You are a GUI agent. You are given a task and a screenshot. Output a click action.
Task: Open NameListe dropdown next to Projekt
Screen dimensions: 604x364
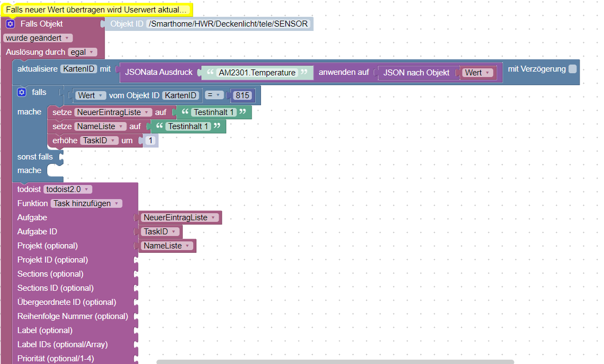click(x=167, y=246)
